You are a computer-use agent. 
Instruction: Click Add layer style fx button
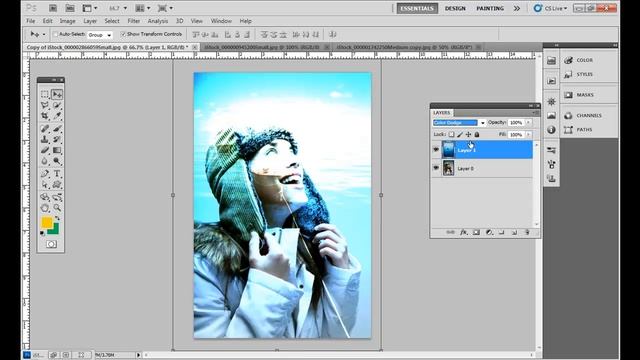tap(463, 232)
